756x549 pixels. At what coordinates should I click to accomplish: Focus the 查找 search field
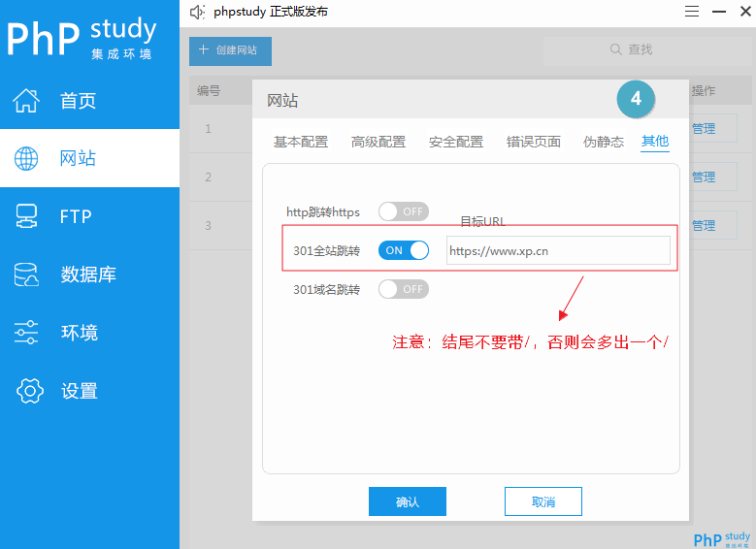[647, 49]
